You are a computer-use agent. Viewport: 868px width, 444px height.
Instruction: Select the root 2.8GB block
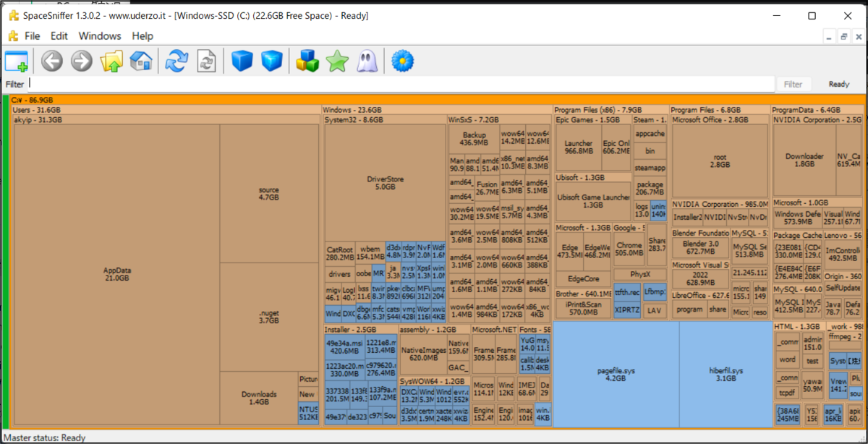(720, 161)
